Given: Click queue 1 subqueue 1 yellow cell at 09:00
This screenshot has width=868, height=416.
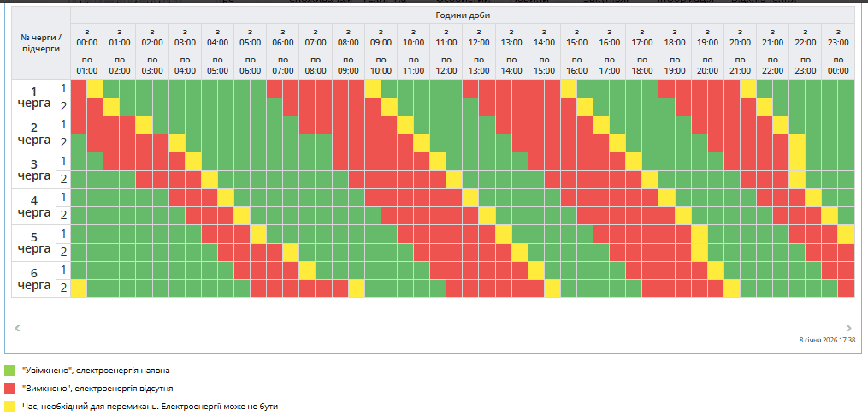Looking at the screenshot, I should pos(373,88).
